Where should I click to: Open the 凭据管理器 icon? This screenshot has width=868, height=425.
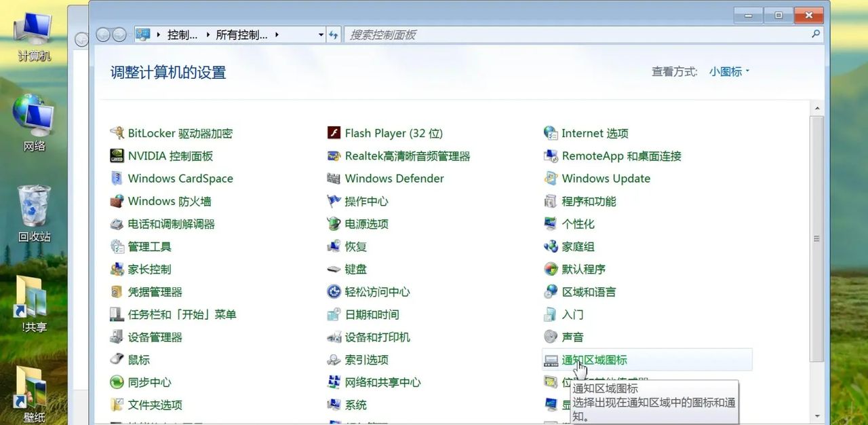click(117, 292)
